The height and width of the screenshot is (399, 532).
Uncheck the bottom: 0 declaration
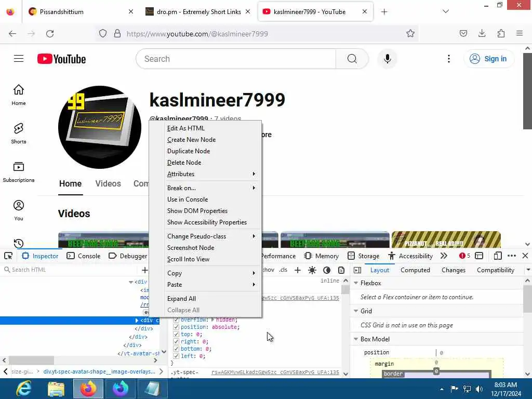click(176, 349)
